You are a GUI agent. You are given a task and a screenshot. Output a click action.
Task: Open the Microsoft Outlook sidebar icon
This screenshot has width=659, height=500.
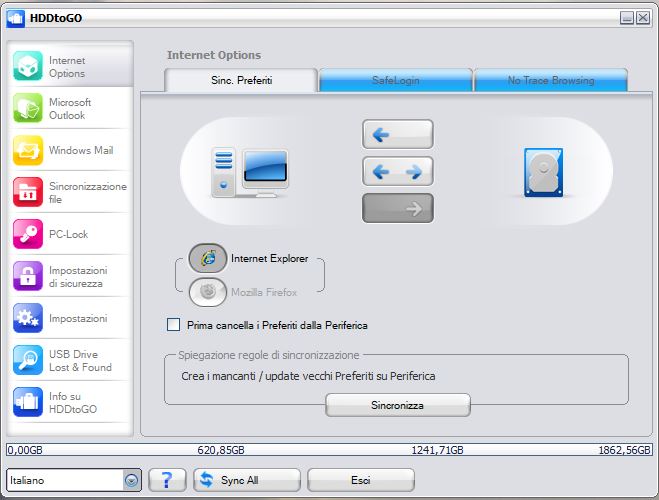pyautogui.click(x=28, y=108)
